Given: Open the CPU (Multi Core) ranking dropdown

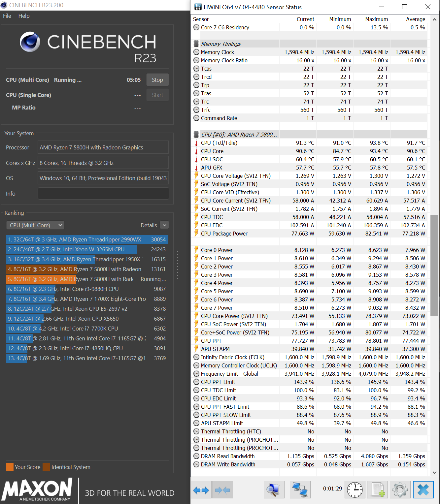Looking at the screenshot, I should click(x=35, y=225).
